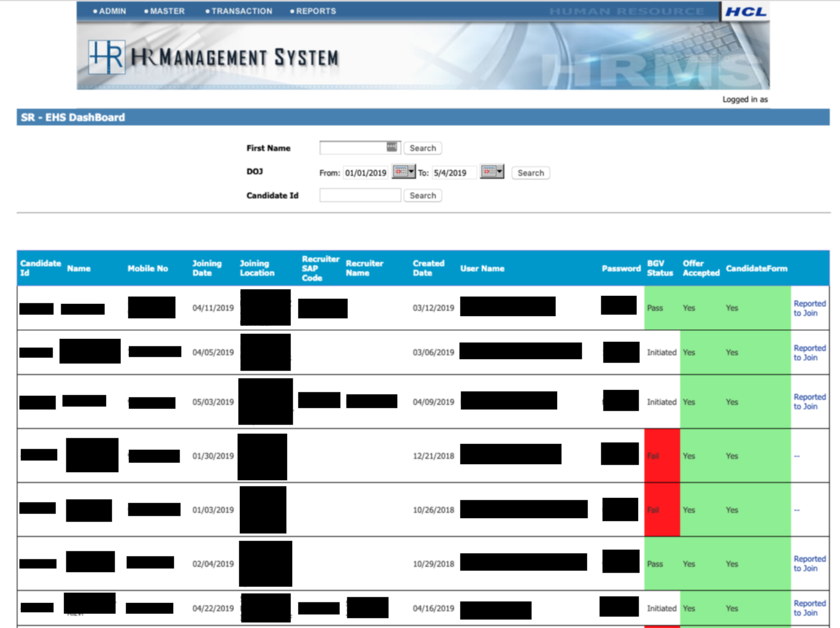Click Search next to DOJ dates
The width and height of the screenshot is (840, 628).
pyautogui.click(x=531, y=173)
